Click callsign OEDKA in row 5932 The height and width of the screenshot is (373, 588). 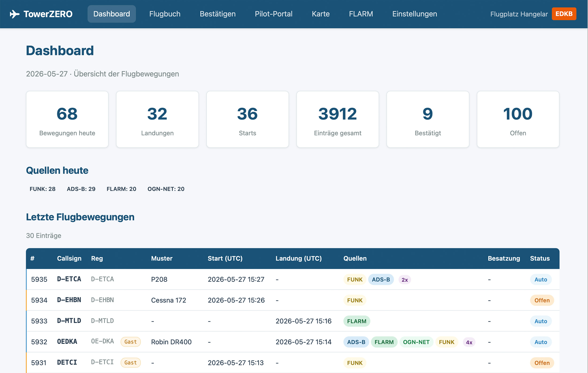pos(67,341)
